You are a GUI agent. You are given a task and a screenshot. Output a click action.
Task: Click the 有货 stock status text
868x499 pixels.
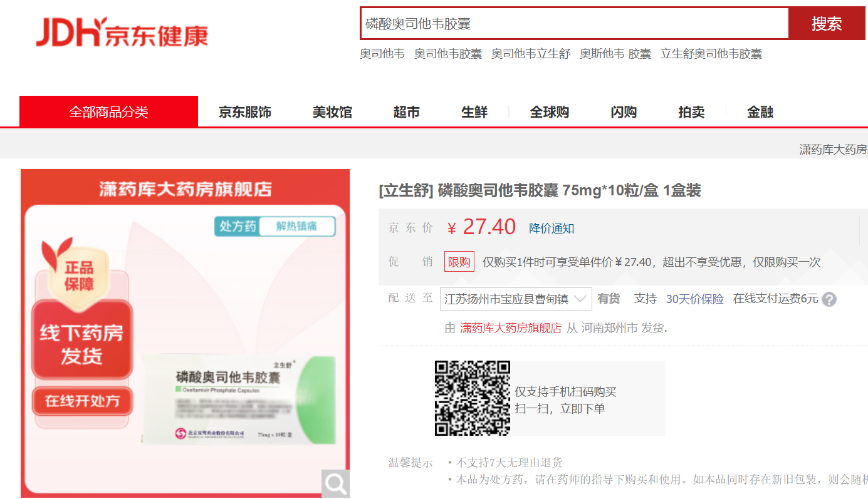click(609, 299)
